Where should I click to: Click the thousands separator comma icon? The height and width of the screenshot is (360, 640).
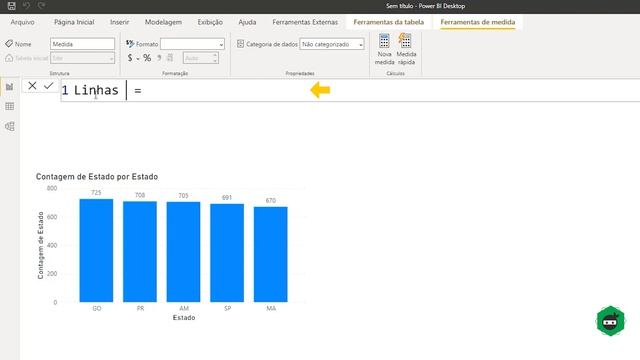point(159,58)
